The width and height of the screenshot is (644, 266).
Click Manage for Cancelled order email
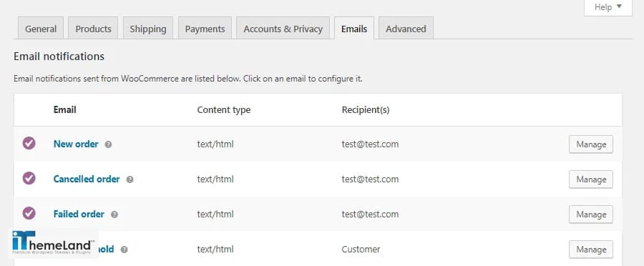591,179
